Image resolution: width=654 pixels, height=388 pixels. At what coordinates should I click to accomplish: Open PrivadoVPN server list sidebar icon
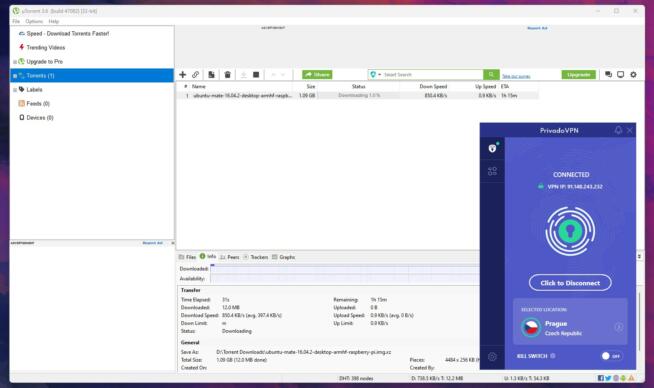493,171
